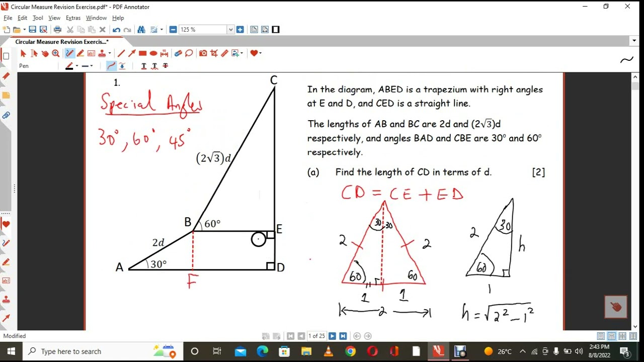Image resolution: width=644 pixels, height=362 pixels.
Task: Toggle the auto-smooth pen option
Action: point(122,66)
